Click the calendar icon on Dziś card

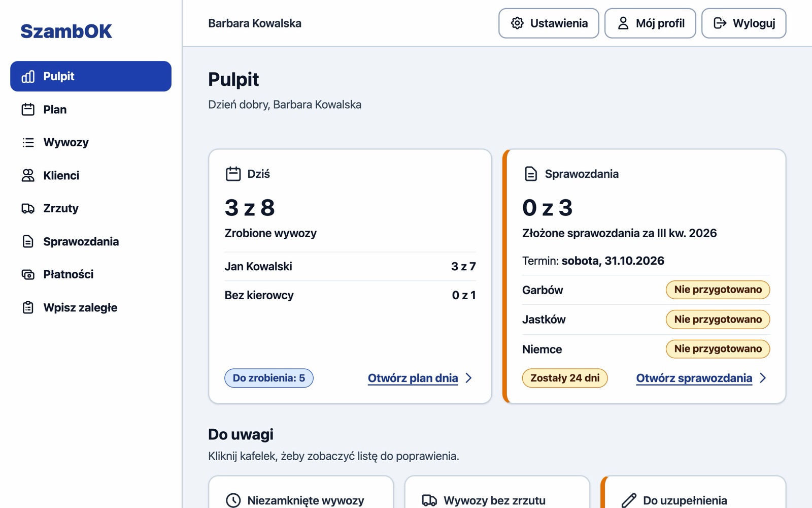(x=233, y=174)
